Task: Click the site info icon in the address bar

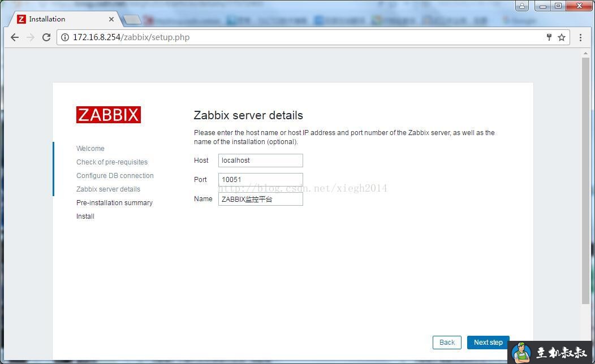Action: click(x=65, y=37)
